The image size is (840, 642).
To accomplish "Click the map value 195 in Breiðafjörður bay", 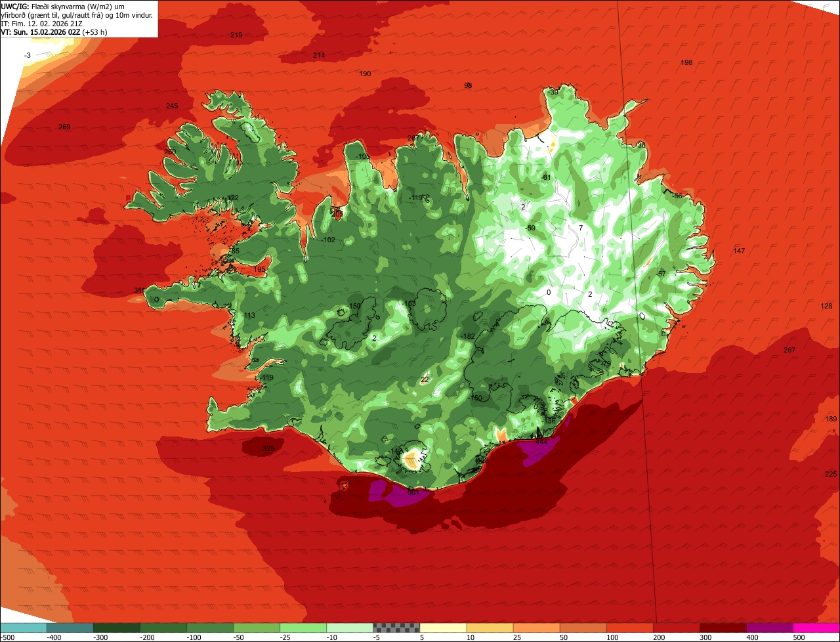I will [260, 269].
